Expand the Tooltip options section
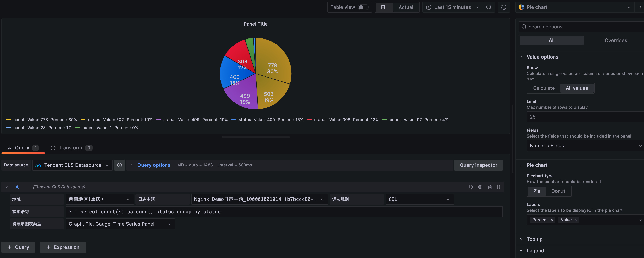Image resolution: width=644 pixels, height=258 pixels. [534, 239]
